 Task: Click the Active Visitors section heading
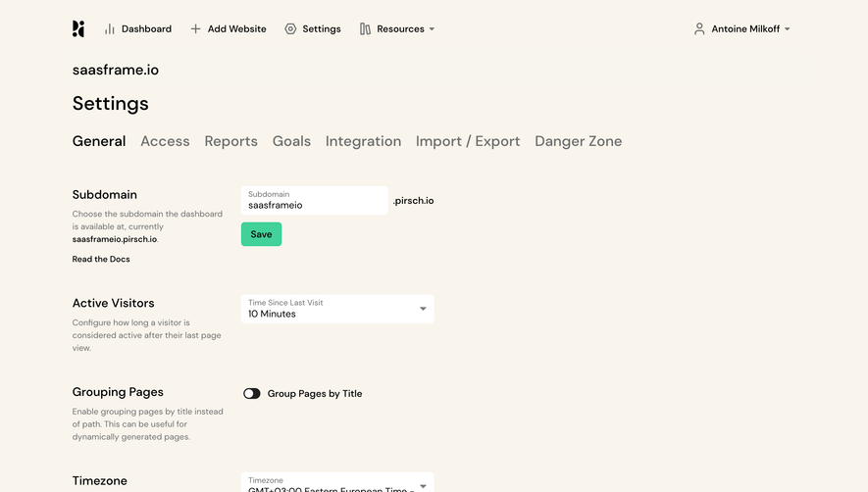(113, 303)
